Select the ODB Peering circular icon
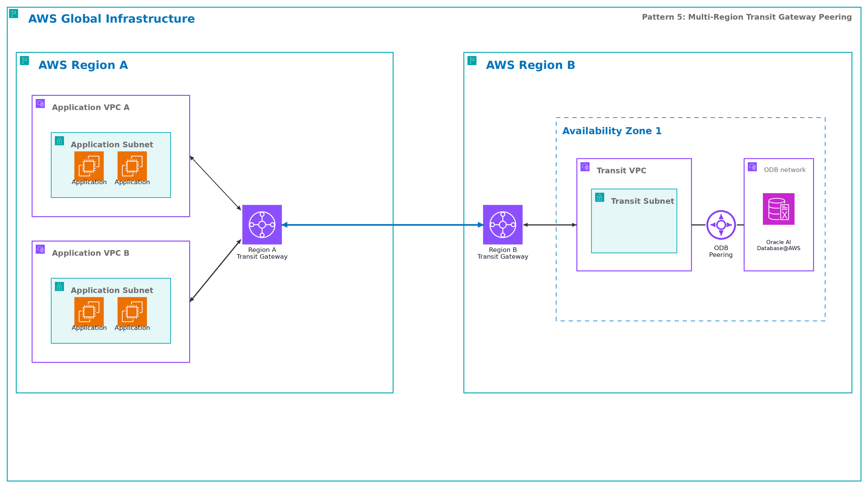Image resolution: width=868 pixels, height=488 pixels. [721, 225]
